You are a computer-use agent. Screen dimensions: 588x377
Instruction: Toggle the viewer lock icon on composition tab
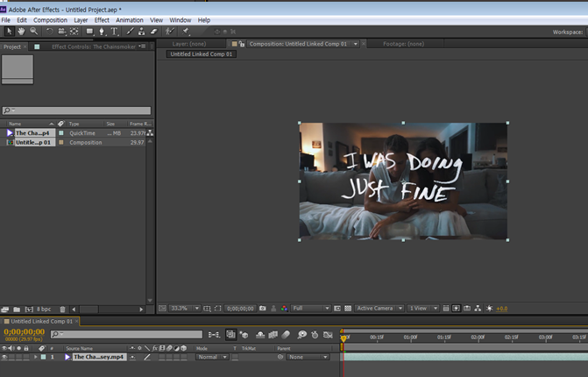point(242,44)
